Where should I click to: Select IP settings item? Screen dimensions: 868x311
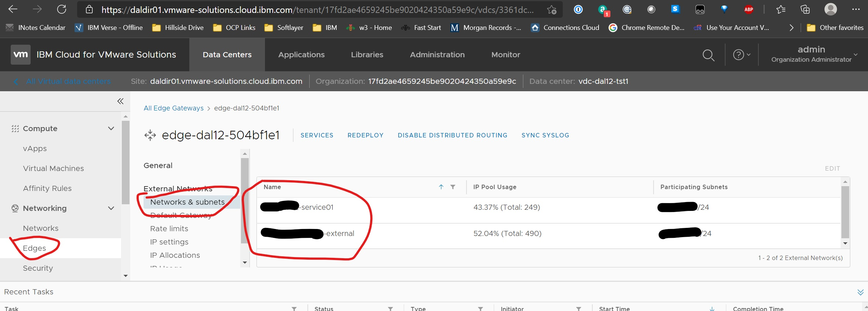(169, 242)
